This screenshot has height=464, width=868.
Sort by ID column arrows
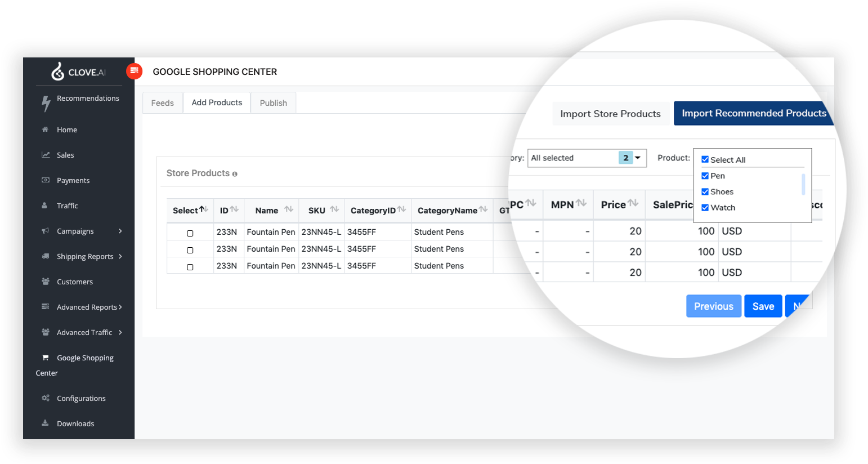click(x=234, y=209)
